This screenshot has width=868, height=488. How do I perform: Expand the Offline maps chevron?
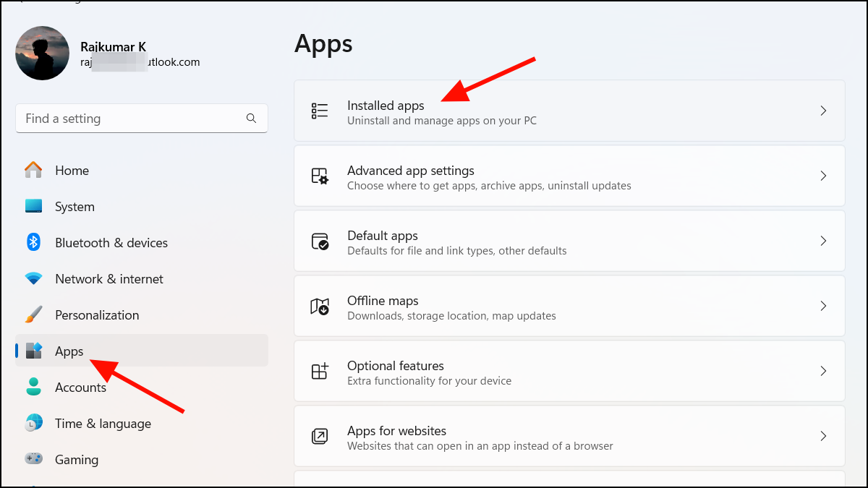coord(823,306)
